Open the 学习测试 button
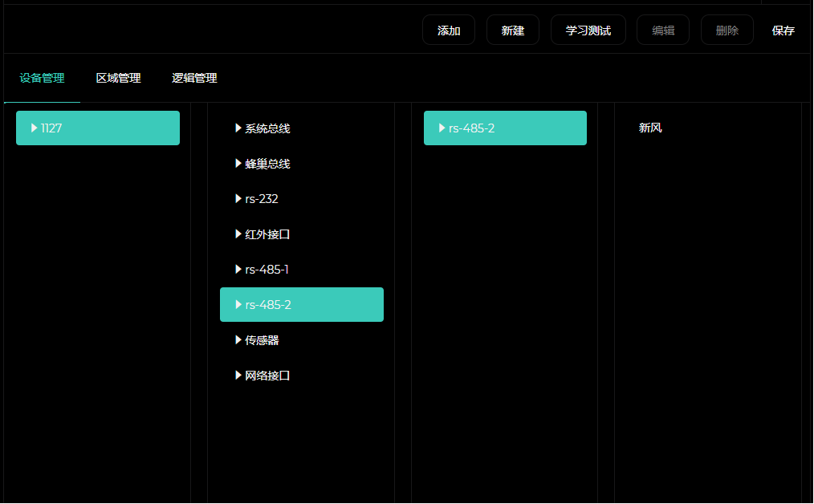The image size is (814, 504). pyautogui.click(x=588, y=30)
